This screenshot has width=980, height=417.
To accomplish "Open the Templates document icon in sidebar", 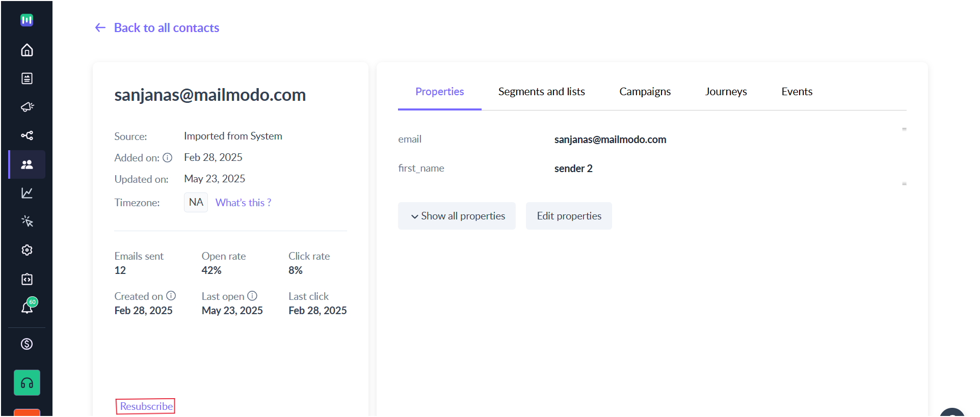I will (x=27, y=78).
